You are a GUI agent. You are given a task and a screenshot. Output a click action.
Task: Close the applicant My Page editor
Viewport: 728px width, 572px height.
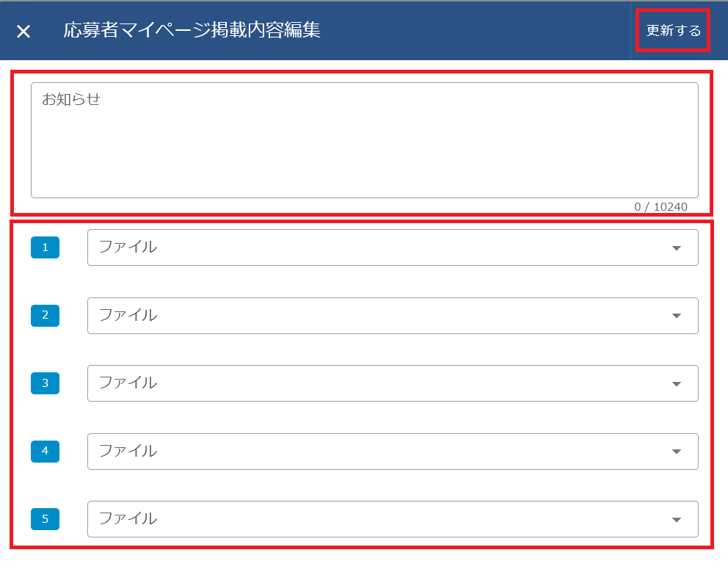(23, 31)
